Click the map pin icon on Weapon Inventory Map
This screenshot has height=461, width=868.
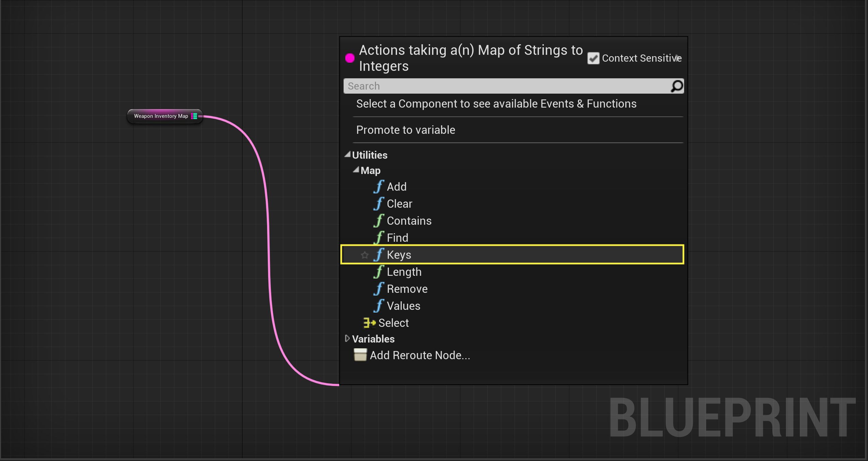click(x=194, y=116)
